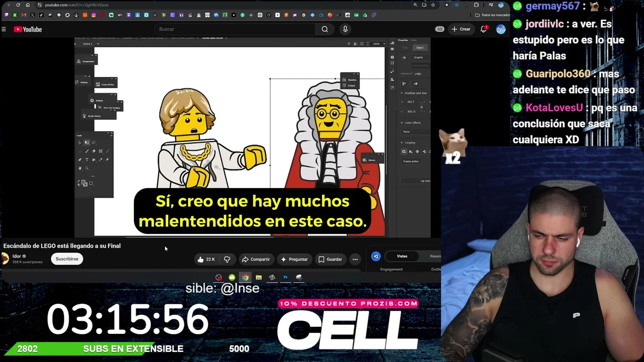Select the Text tool in Animate
Screen dimensions: 644x362
[87, 160]
